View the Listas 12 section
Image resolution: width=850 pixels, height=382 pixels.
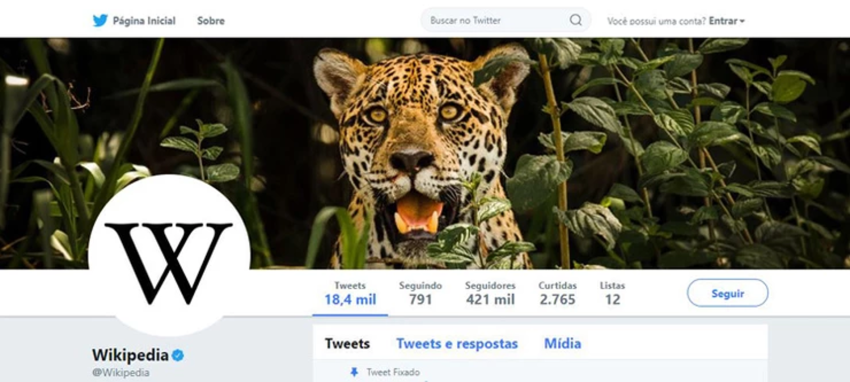[613, 293]
